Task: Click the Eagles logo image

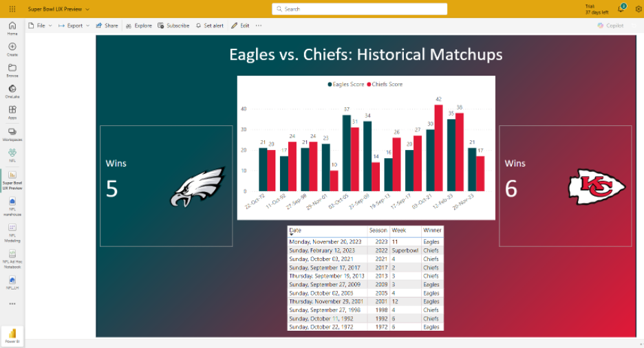Action: click(x=198, y=186)
